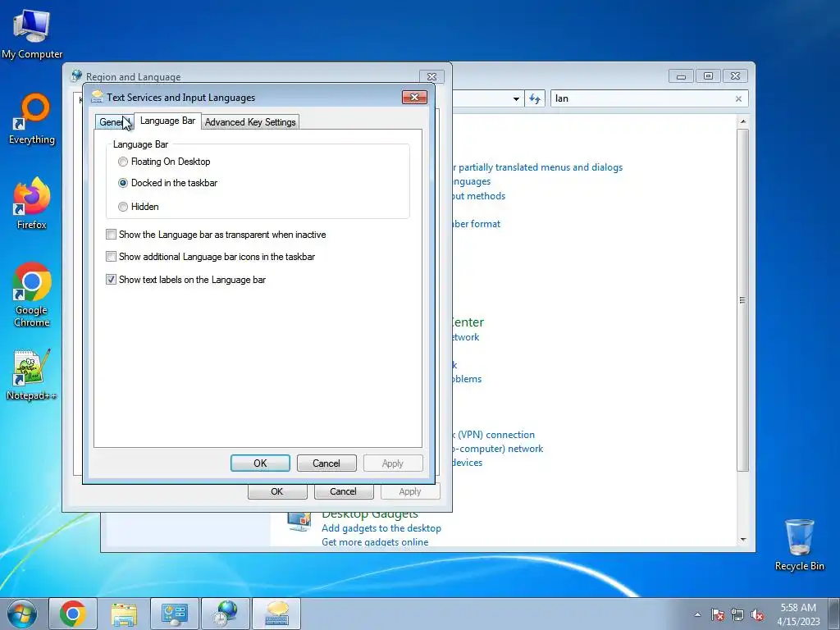This screenshot has width=840, height=630.
Task: Open the Recycle Bin icon
Action: [799, 545]
